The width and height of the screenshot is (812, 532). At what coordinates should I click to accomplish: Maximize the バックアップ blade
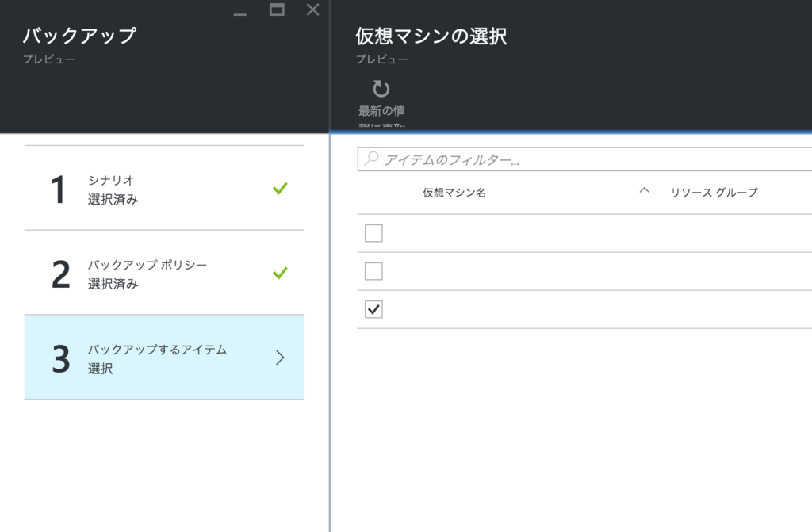click(277, 10)
